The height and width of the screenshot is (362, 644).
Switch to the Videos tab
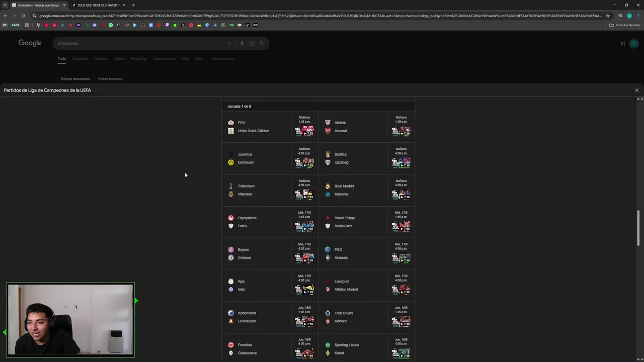[x=119, y=59]
